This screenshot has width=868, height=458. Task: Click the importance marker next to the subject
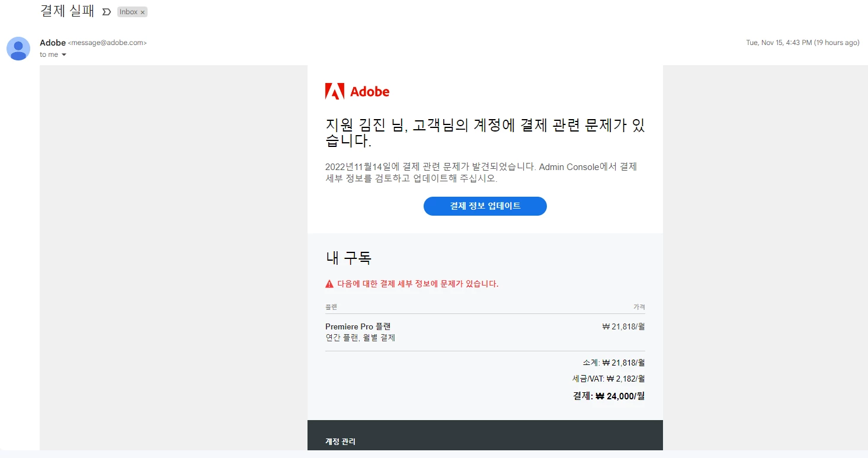pyautogui.click(x=107, y=12)
